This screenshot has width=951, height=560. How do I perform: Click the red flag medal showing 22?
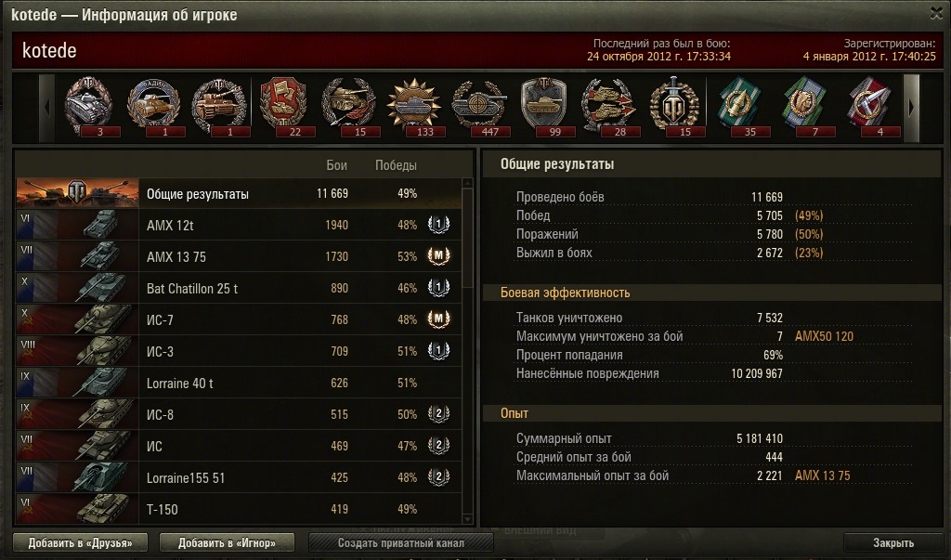tap(284, 107)
